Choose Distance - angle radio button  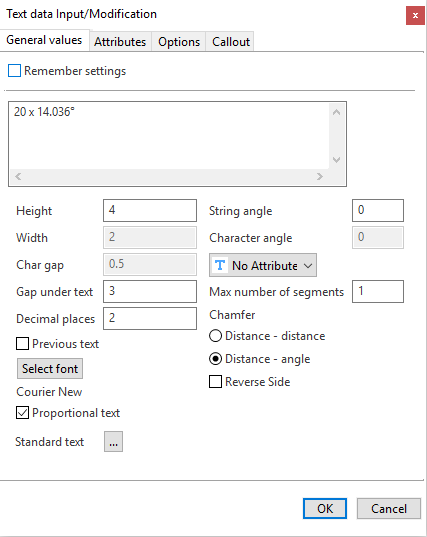coord(215,359)
